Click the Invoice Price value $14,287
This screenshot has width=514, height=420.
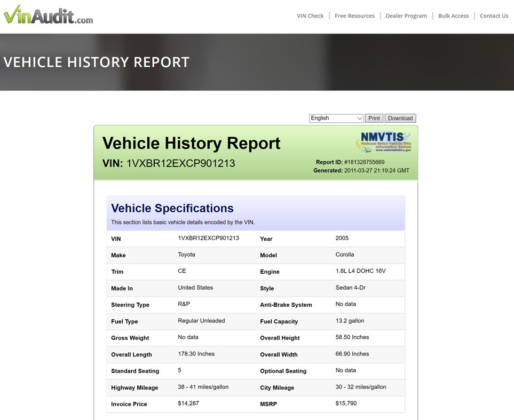[x=187, y=404]
